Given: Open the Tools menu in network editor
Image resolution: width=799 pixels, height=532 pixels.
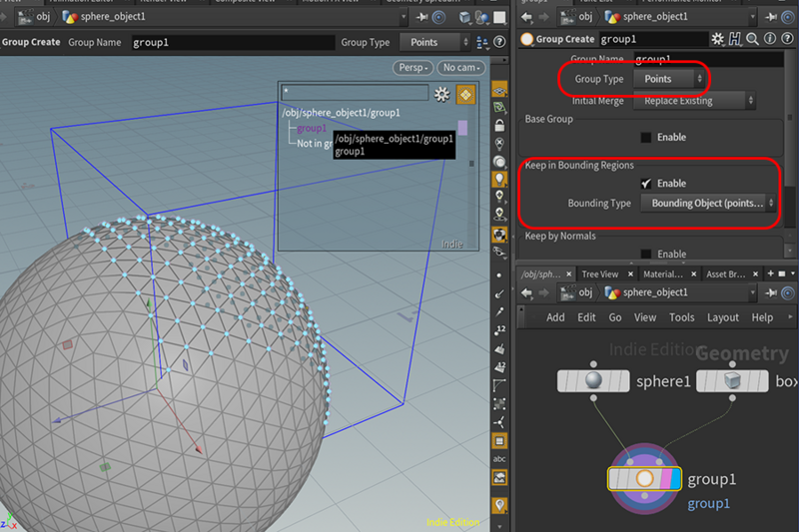Looking at the screenshot, I should pos(682,317).
